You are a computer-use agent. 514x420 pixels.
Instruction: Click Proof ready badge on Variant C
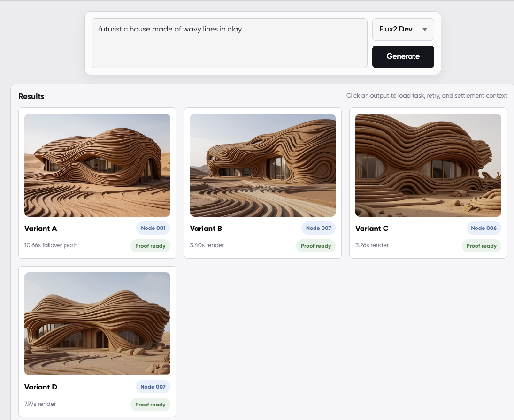click(481, 246)
